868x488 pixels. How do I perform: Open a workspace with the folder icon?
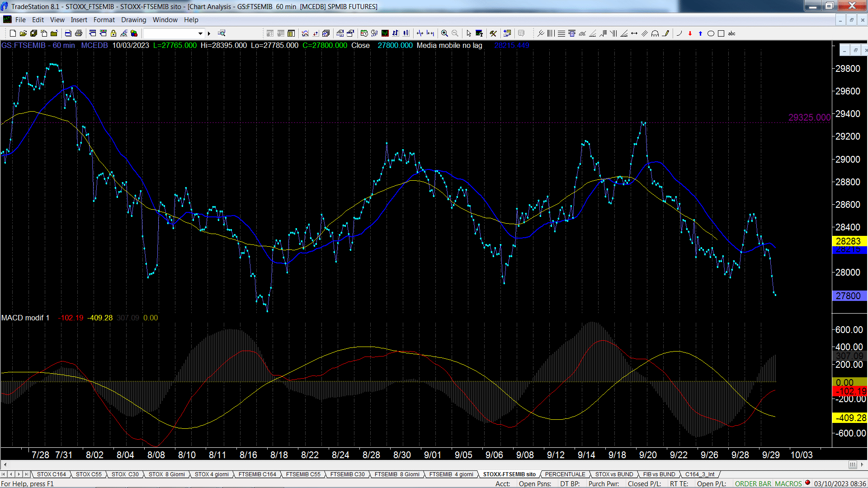(x=23, y=33)
